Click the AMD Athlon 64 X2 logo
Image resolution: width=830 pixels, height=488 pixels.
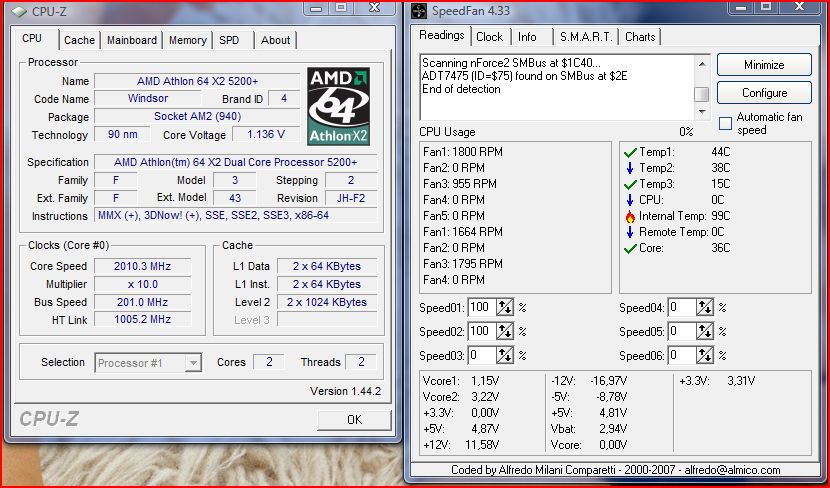(339, 106)
